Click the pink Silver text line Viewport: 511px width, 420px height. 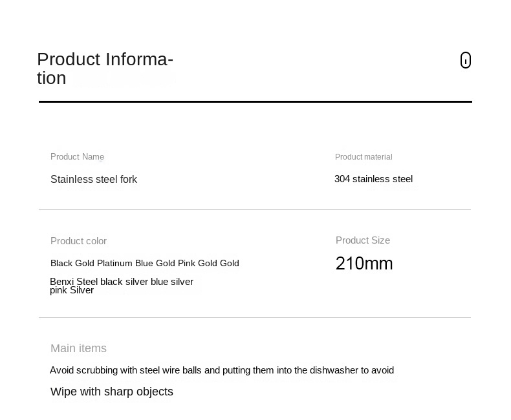click(72, 290)
